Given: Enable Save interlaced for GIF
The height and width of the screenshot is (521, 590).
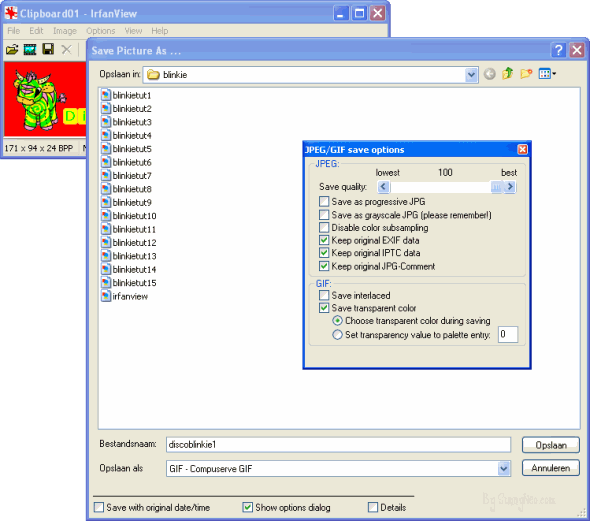Looking at the screenshot, I should coord(324,295).
